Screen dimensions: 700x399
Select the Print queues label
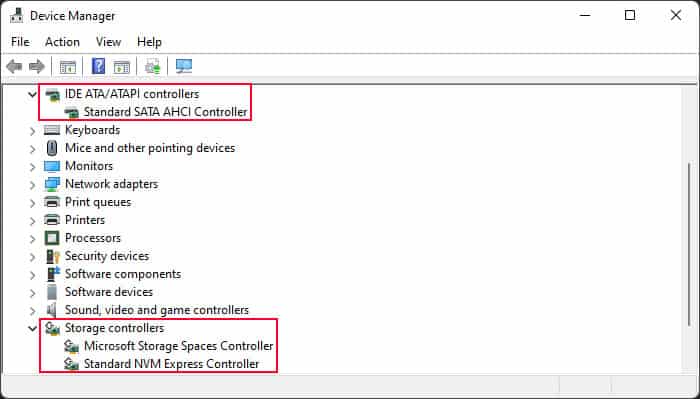point(98,202)
